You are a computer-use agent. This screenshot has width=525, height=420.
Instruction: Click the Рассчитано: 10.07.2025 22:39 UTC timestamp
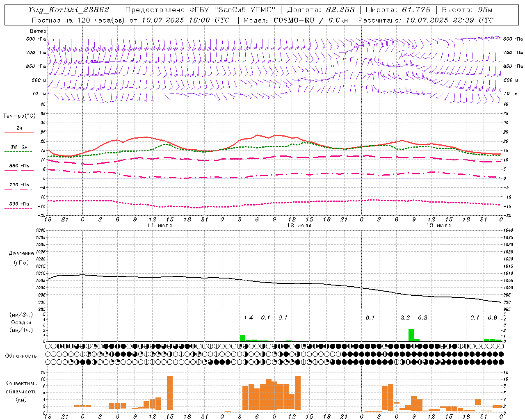[x=426, y=20]
